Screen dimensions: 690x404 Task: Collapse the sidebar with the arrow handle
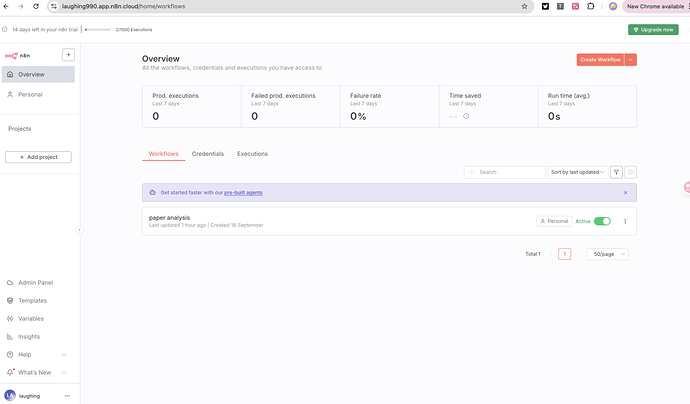tap(79, 230)
